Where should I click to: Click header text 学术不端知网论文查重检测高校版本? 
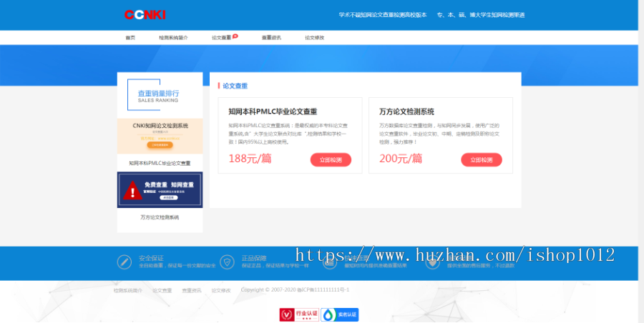pyautogui.click(x=383, y=15)
